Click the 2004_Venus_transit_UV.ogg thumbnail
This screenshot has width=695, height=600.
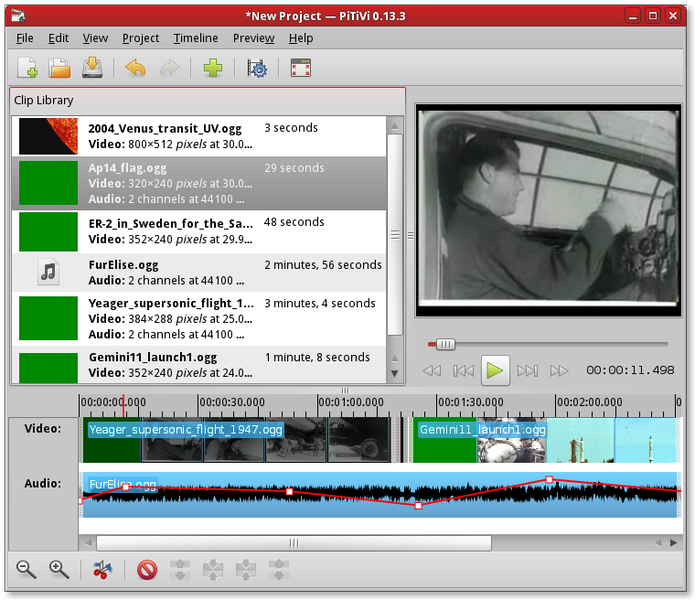coord(48,136)
